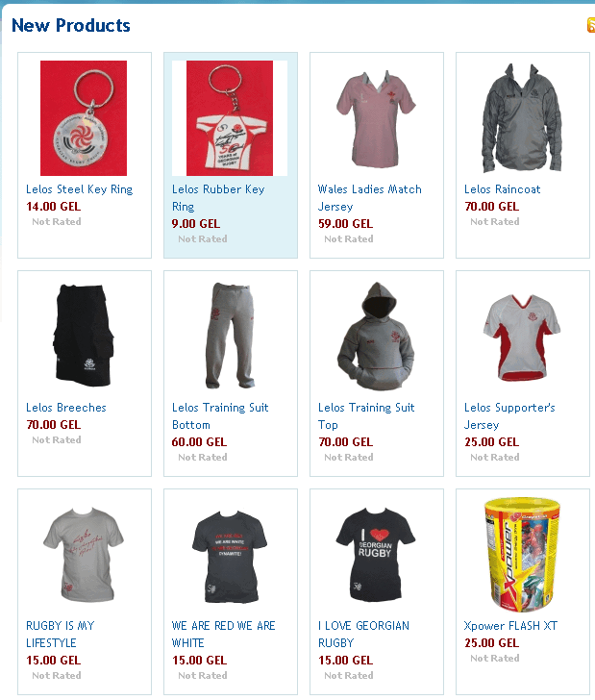The image size is (595, 700).
Task: Select the Lelos Raincoat product image
Action: tap(522, 118)
